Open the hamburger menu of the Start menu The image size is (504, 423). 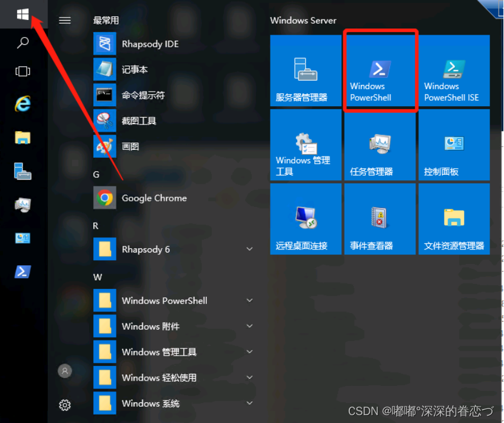pyautogui.click(x=65, y=19)
